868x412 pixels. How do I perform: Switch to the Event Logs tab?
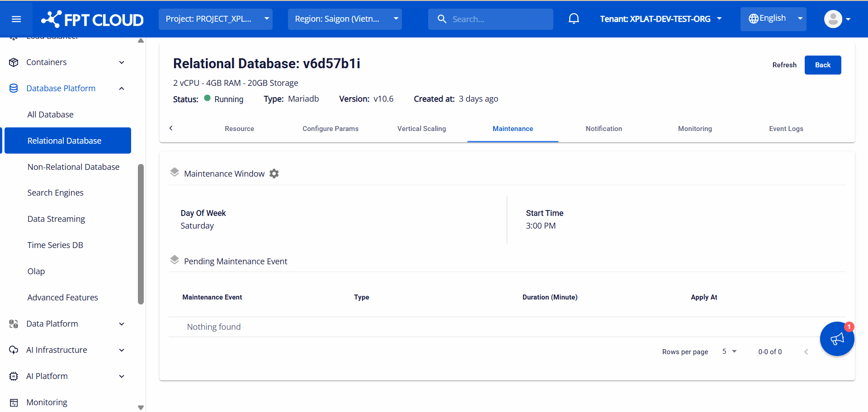point(786,129)
